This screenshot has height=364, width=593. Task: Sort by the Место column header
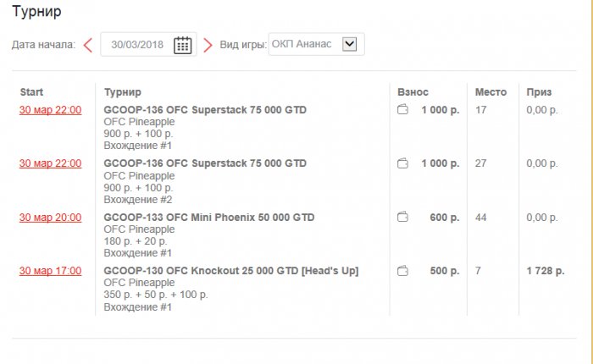pyautogui.click(x=490, y=91)
